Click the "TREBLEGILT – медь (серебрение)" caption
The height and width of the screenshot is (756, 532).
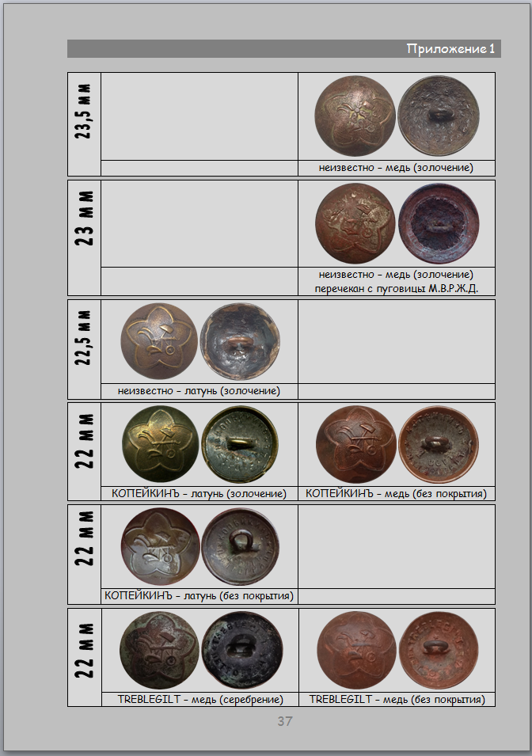point(199,699)
